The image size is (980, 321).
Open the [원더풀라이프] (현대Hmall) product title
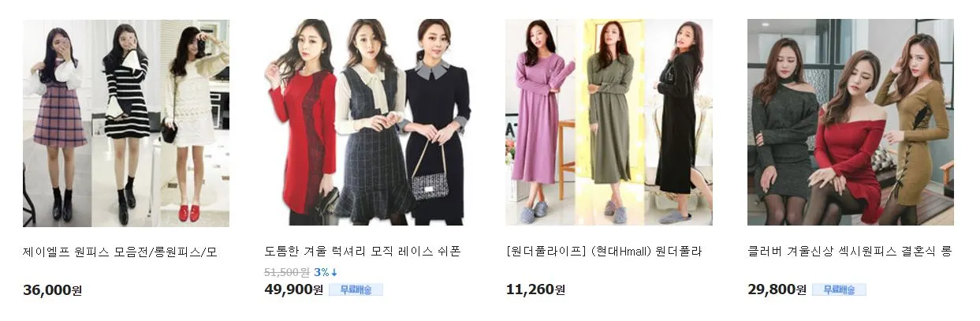click(x=604, y=252)
